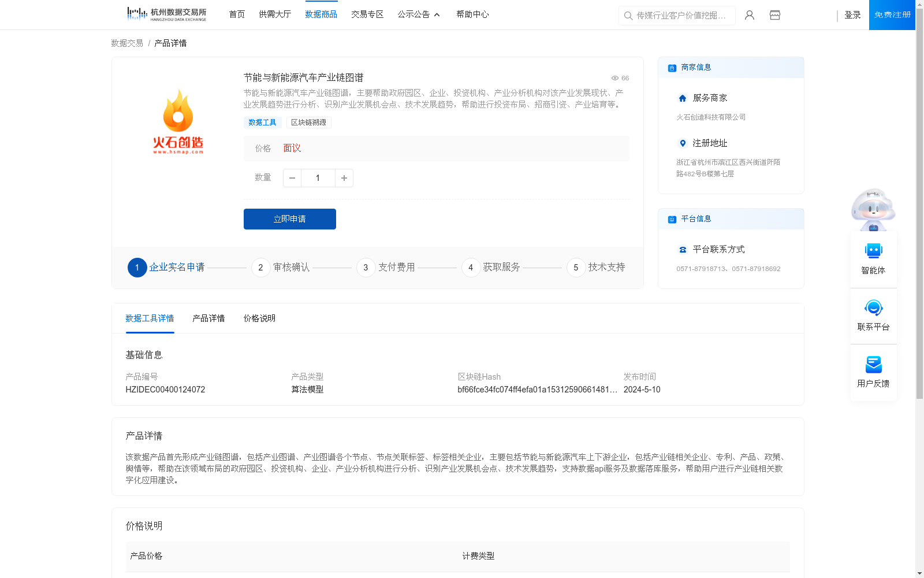The width and height of the screenshot is (924, 578).
Task: Increase quantity with plus button
Action: pos(344,178)
